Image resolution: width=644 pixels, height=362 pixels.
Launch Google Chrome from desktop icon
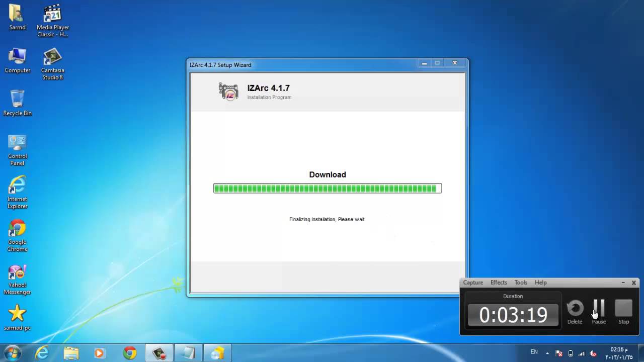pyautogui.click(x=17, y=235)
